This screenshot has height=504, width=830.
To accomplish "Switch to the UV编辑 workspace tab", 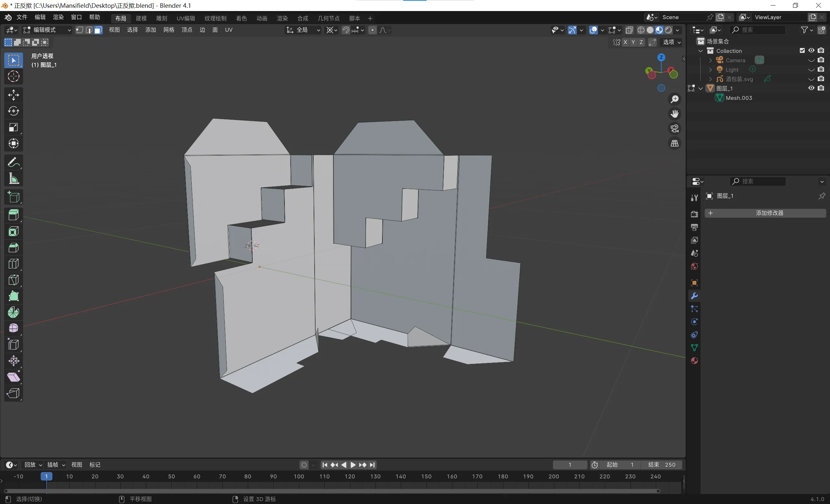I will pyautogui.click(x=186, y=18).
